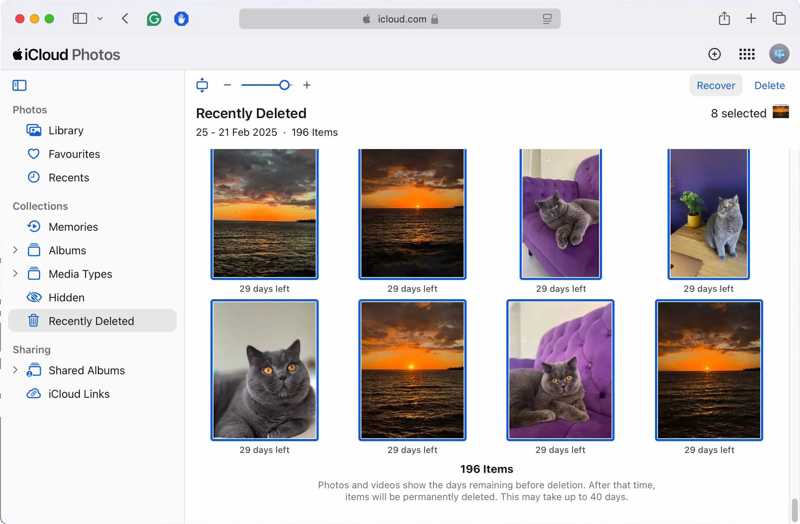
Task: Go back with the Safari back arrow
Action: point(125,19)
